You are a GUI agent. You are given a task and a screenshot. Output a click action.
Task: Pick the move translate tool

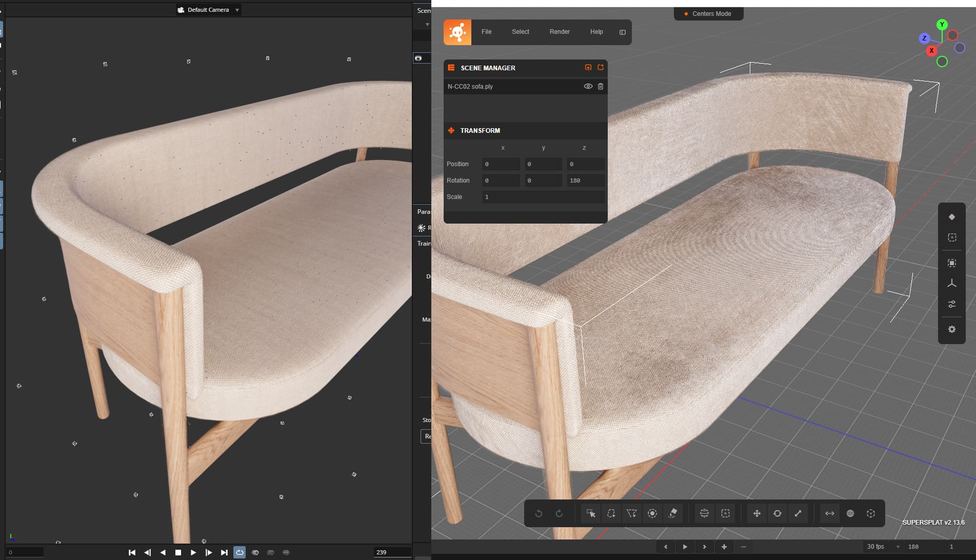click(x=756, y=513)
